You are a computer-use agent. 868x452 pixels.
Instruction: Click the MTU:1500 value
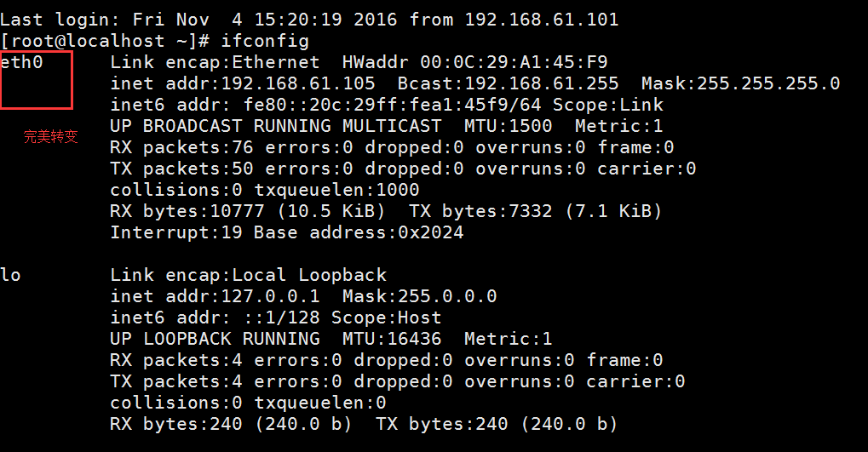pos(509,126)
